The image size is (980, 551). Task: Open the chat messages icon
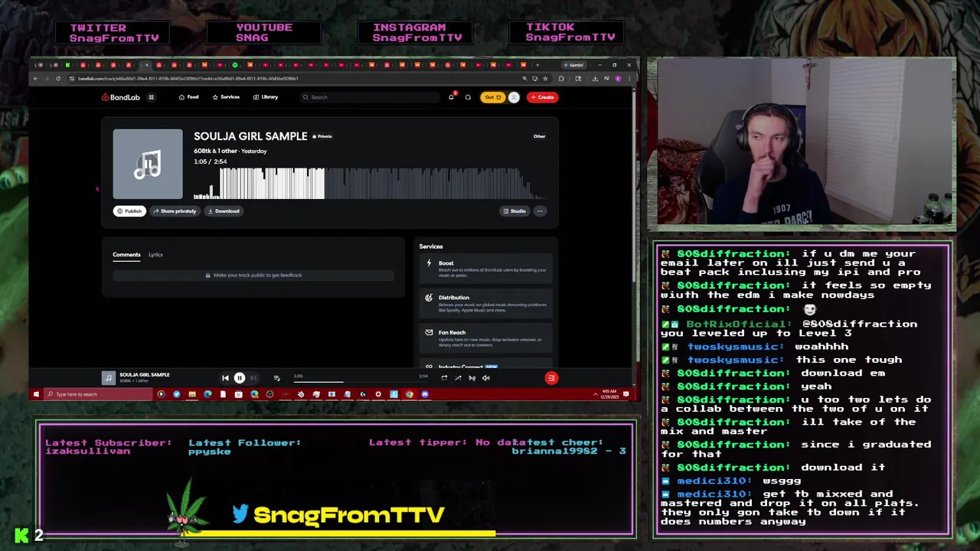pyautogui.click(x=468, y=97)
